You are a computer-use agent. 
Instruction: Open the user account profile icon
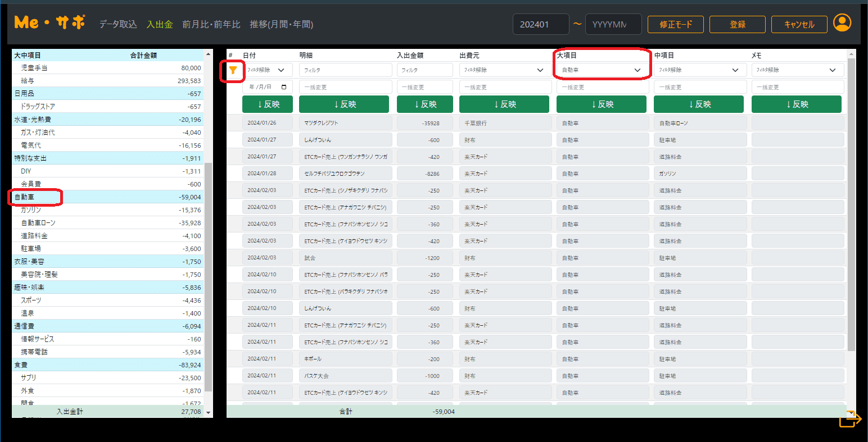coord(842,23)
